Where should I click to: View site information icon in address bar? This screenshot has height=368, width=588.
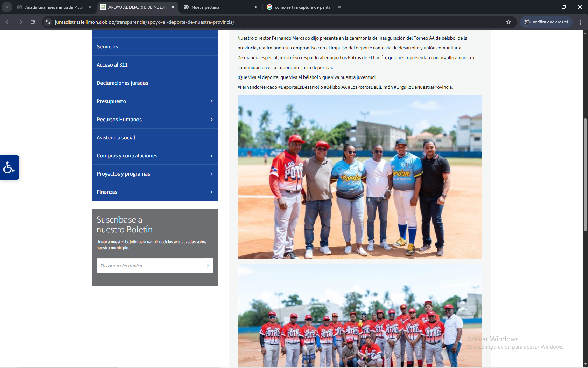point(48,22)
